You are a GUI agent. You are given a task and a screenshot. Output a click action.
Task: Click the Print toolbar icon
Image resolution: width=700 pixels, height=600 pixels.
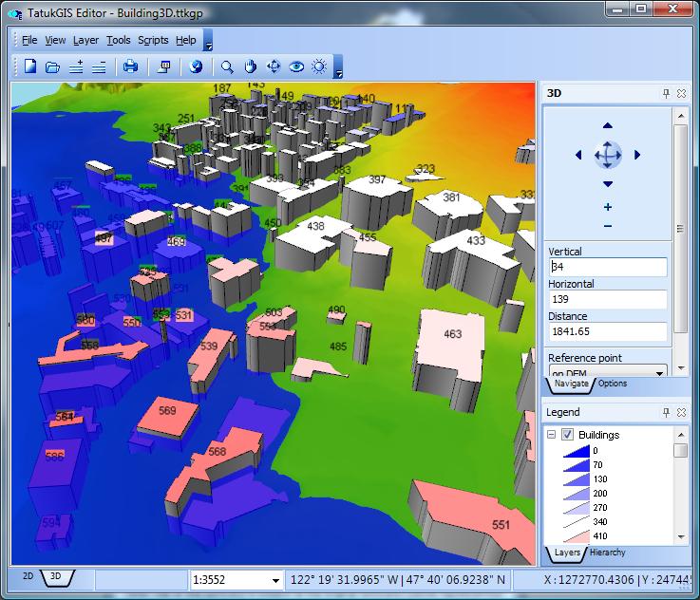coord(131,66)
